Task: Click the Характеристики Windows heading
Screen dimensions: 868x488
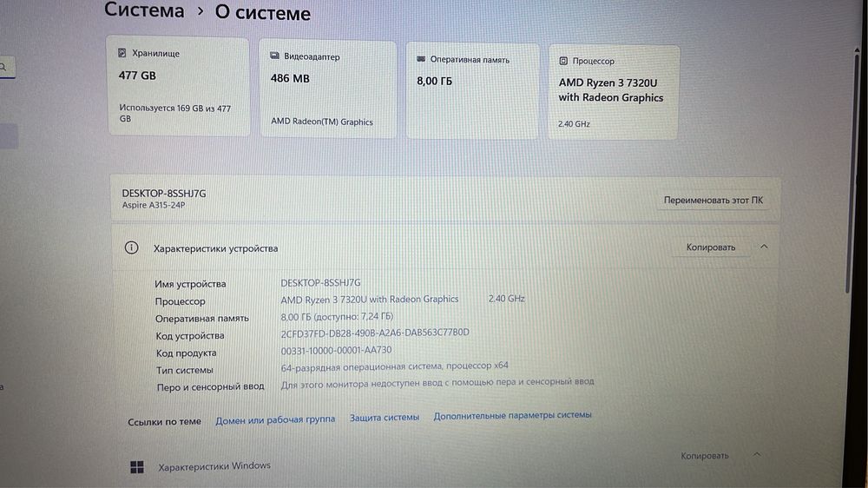Action: pyautogui.click(x=214, y=466)
